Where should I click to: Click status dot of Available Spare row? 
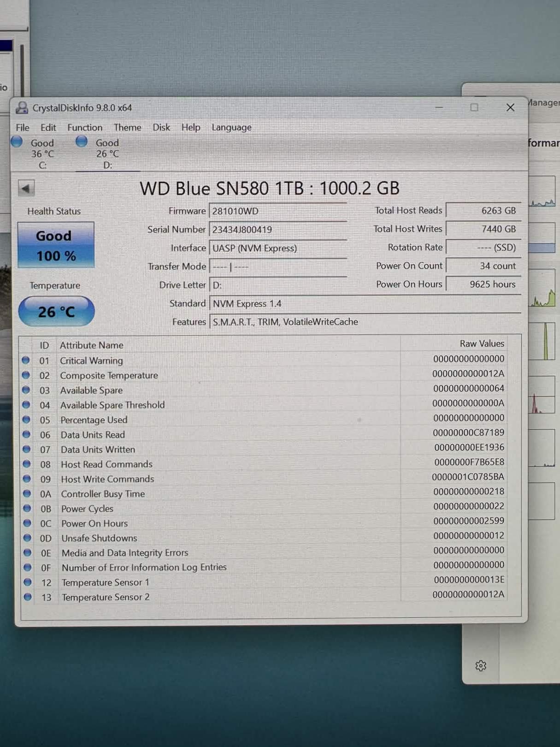click(x=26, y=390)
